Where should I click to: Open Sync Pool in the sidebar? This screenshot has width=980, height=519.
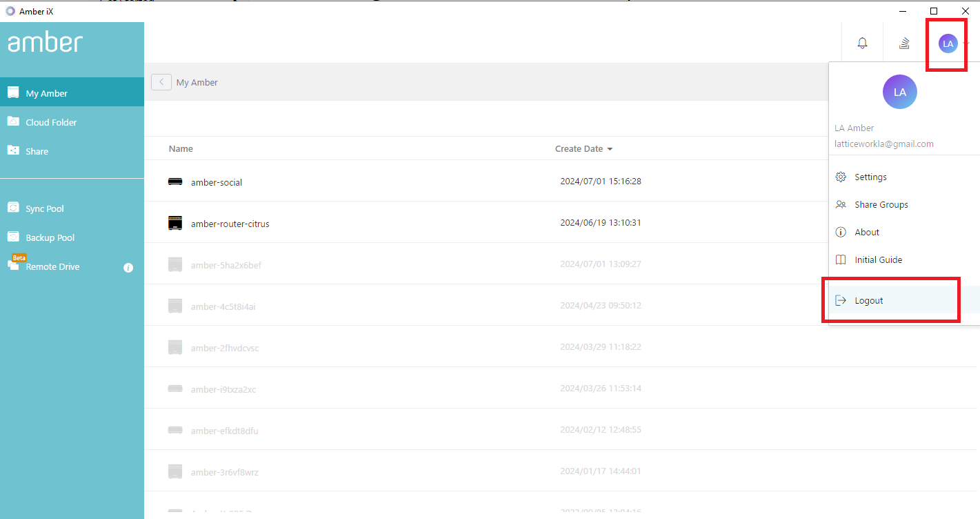pos(72,208)
